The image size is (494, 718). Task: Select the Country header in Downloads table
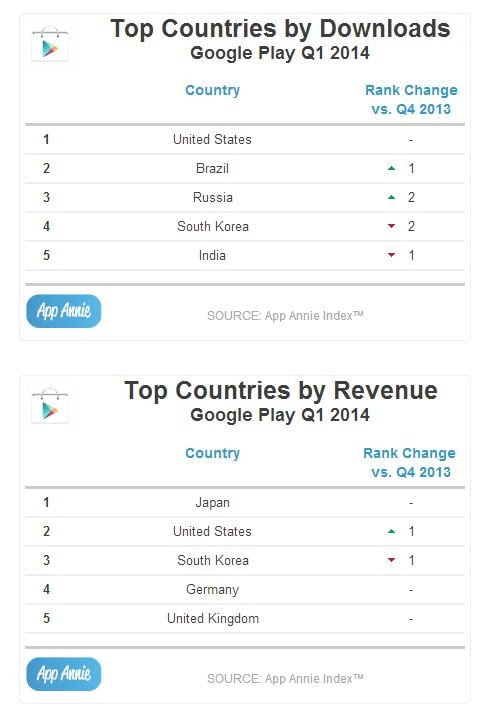point(212,90)
